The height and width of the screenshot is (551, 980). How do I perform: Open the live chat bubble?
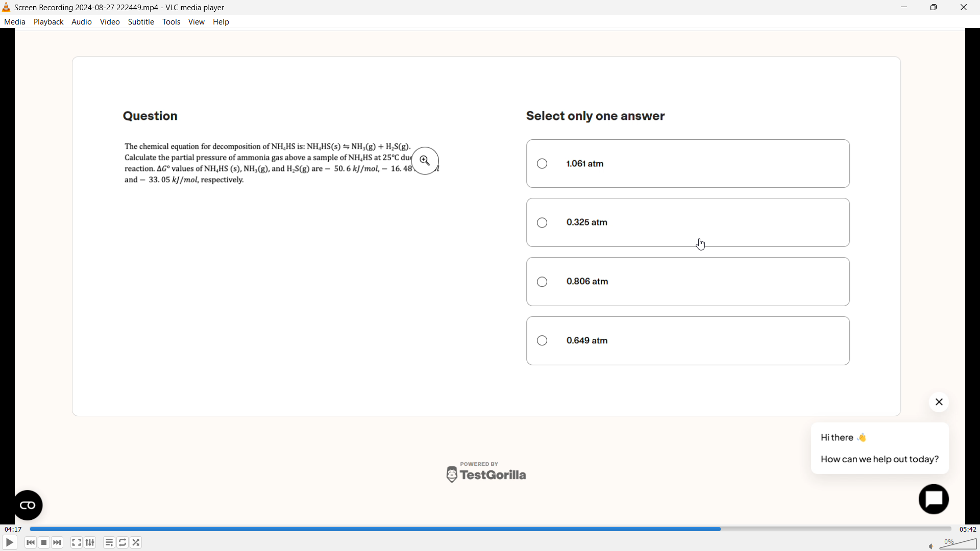click(934, 500)
